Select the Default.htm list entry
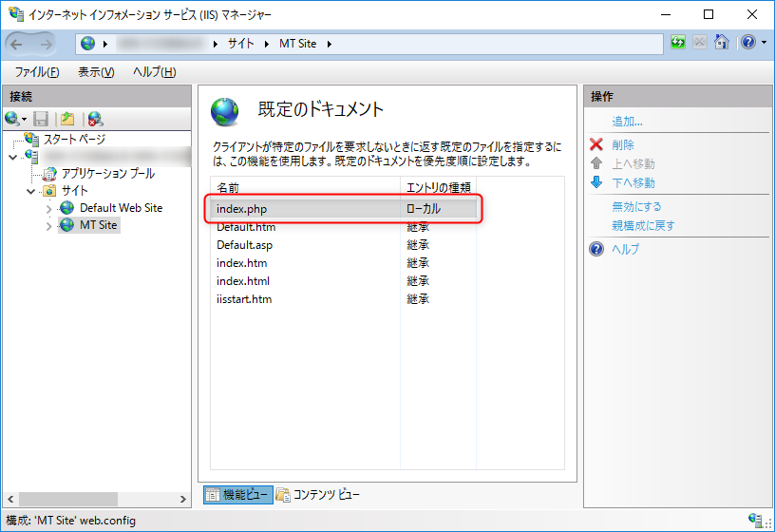 tap(245, 227)
